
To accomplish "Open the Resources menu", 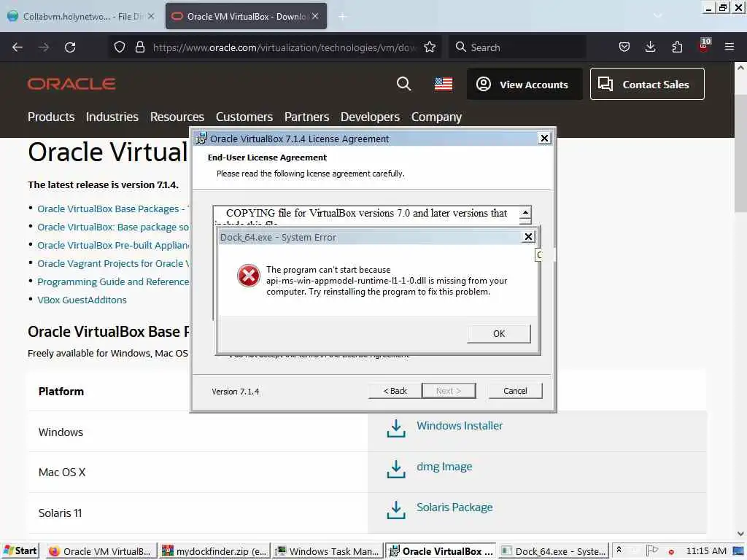I will 177,117.
